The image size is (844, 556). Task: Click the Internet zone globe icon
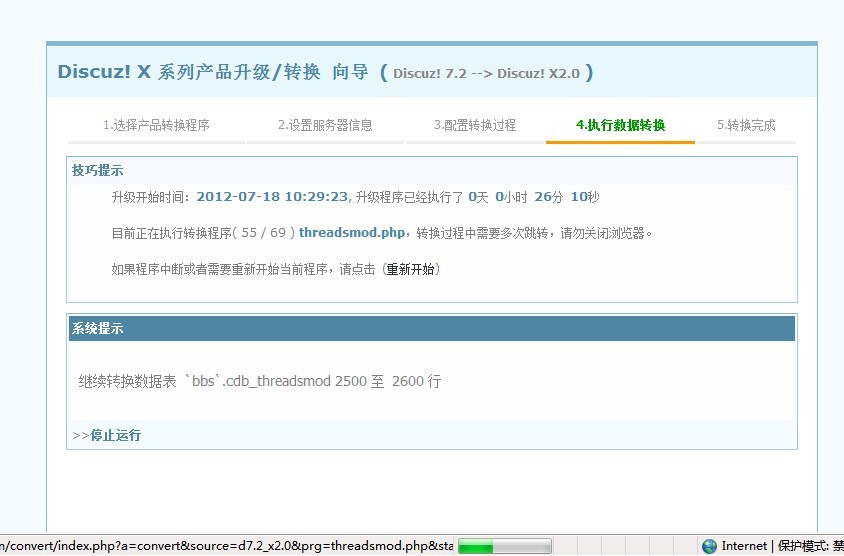point(709,546)
